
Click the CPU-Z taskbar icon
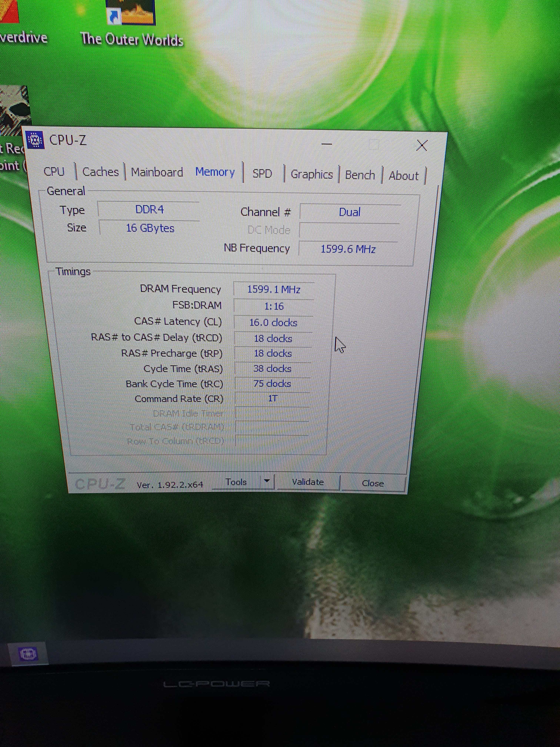pos(28,654)
